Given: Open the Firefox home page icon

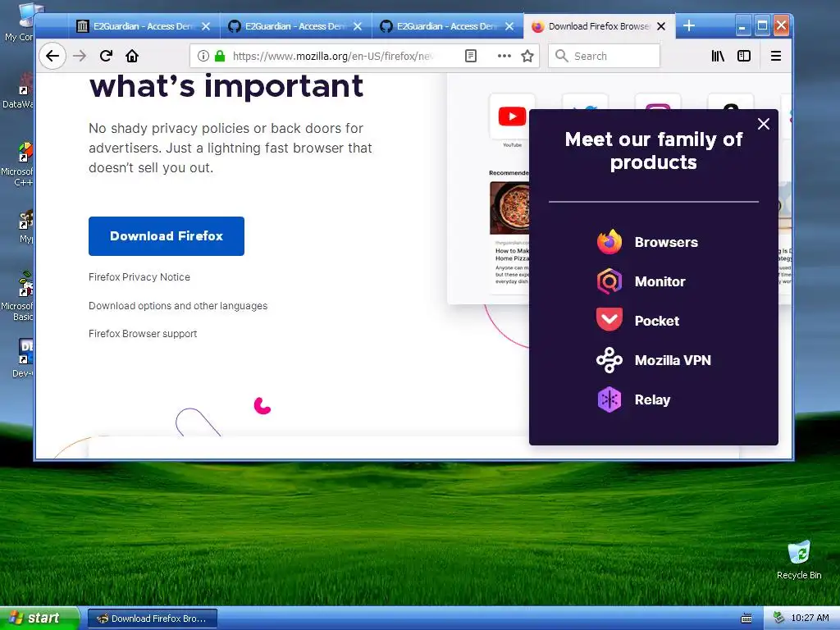Looking at the screenshot, I should pos(132,56).
